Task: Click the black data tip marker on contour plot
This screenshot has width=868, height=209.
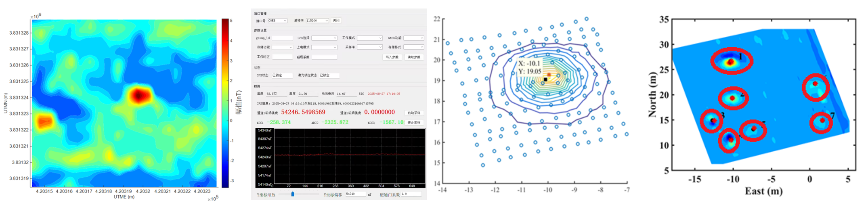Action: (545, 79)
